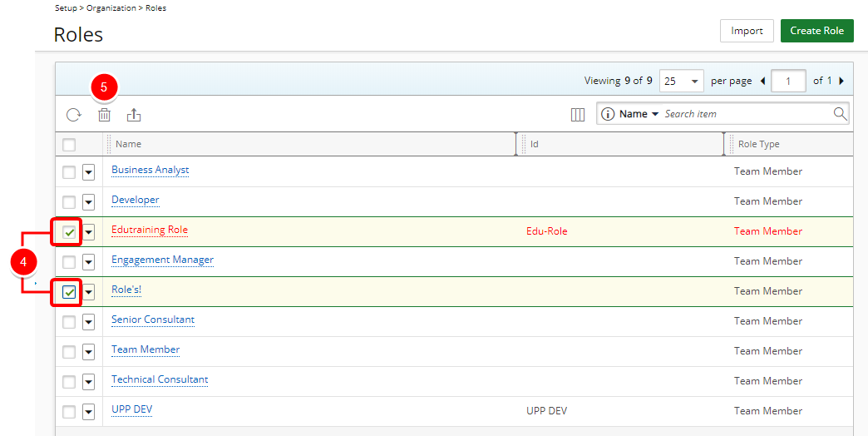Open the Engagement Manager role link
Image resolution: width=868 pixels, height=436 pixels.
162,260
